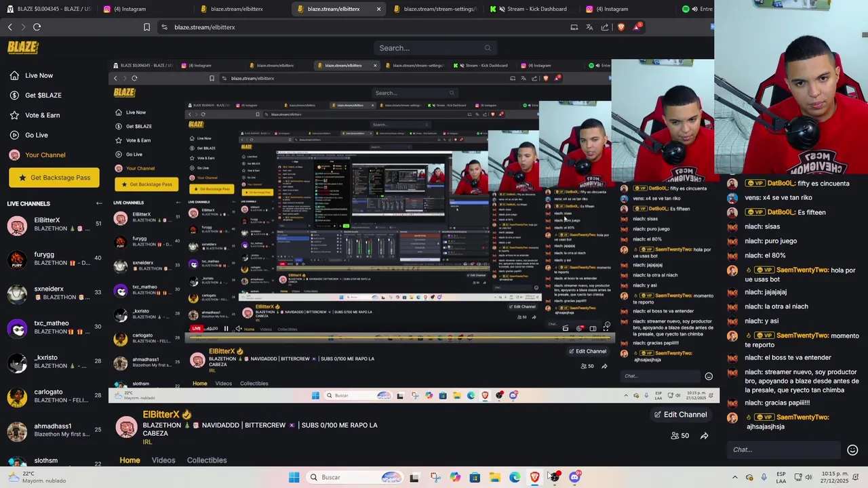
Task: Open the Spotify 'Entre' tab playing audio
Action: tap(696, 9)
